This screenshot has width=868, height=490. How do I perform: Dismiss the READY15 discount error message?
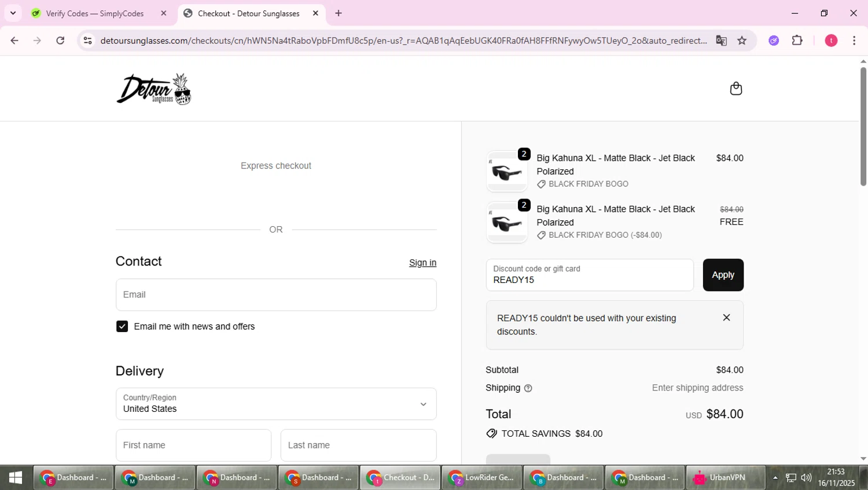[x=726, y=318]
